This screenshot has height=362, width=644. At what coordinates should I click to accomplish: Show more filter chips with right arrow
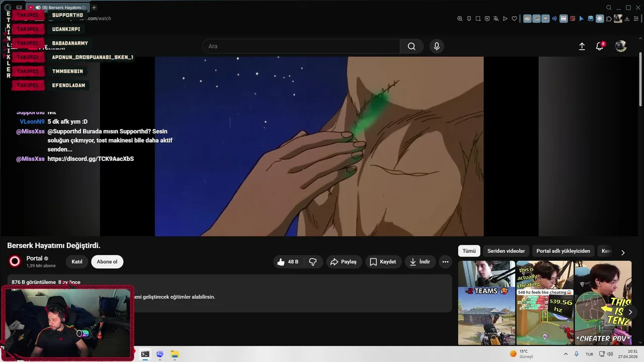(x=623, y=252)
